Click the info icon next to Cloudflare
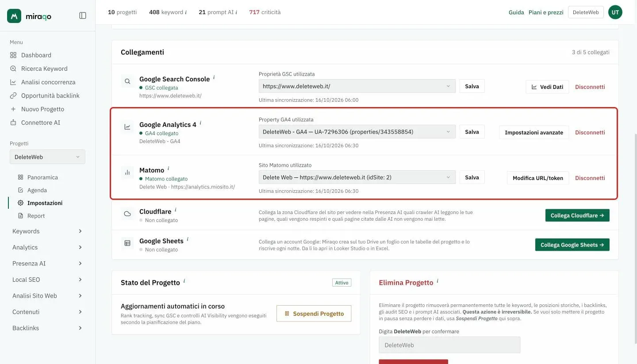The height and width of the screenshot is (364, 637). (x=176, y=210)
